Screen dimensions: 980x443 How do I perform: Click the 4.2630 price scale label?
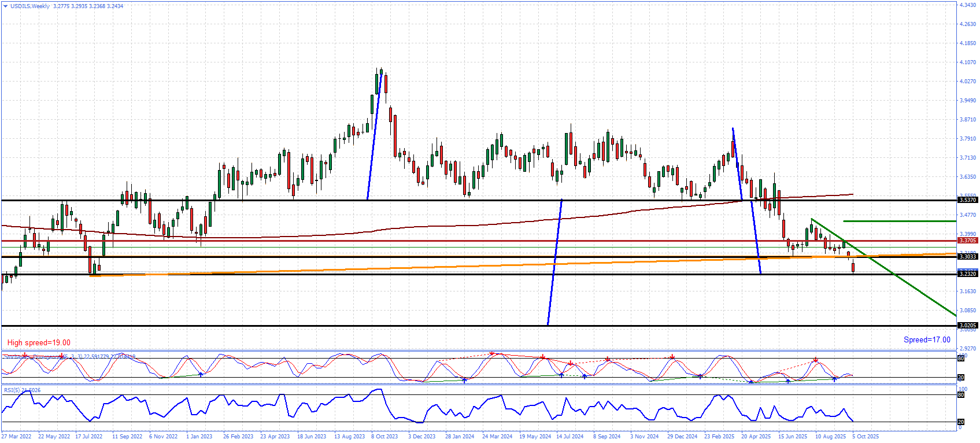click(x=968, y=24)
